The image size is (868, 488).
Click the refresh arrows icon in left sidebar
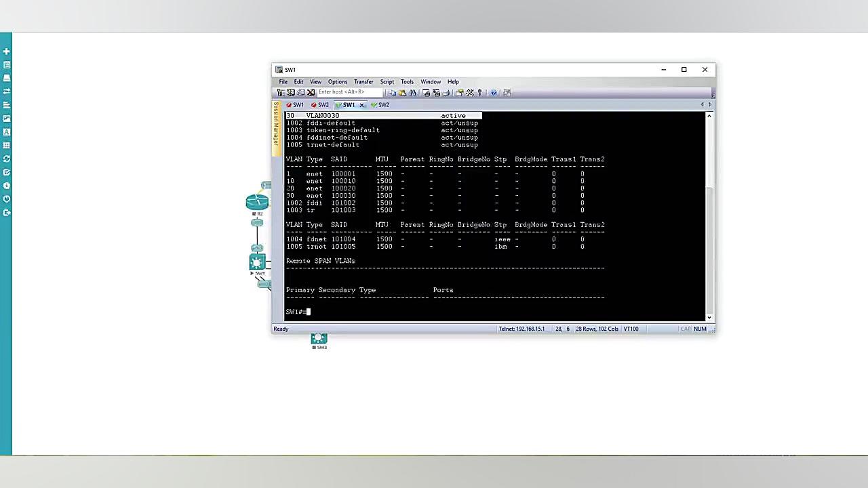coord(6,159)
